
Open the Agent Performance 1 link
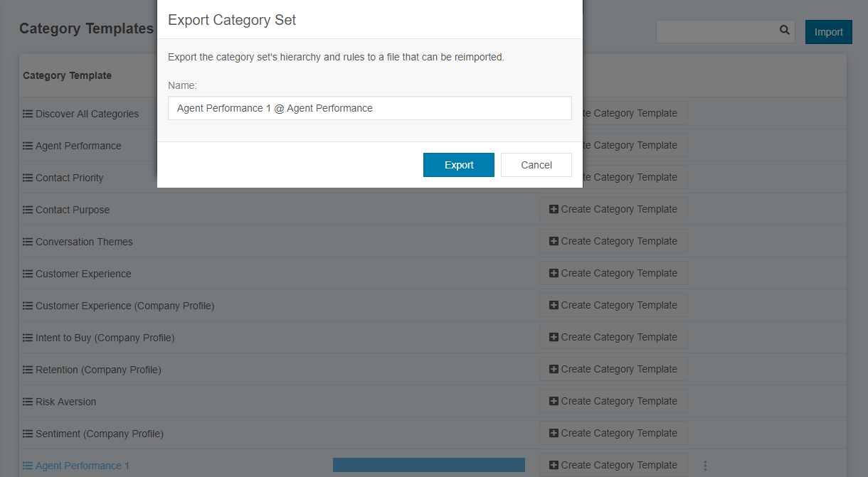[83, 466]
